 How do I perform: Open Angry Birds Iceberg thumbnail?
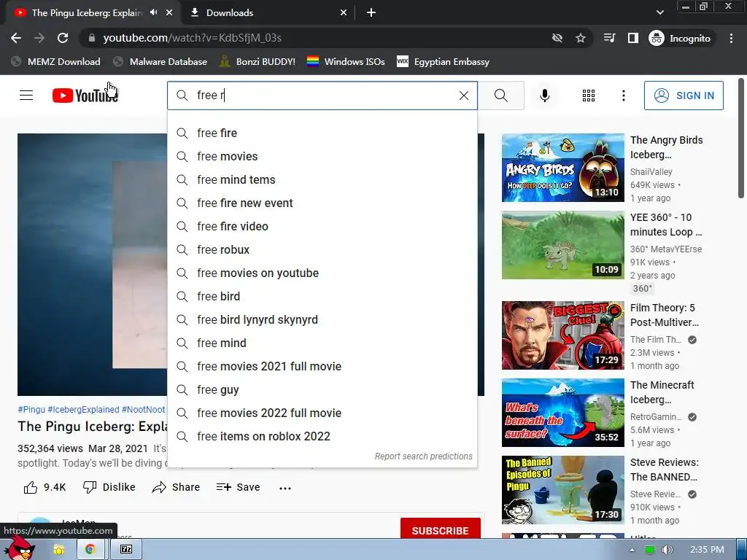(x=562, y=168)
